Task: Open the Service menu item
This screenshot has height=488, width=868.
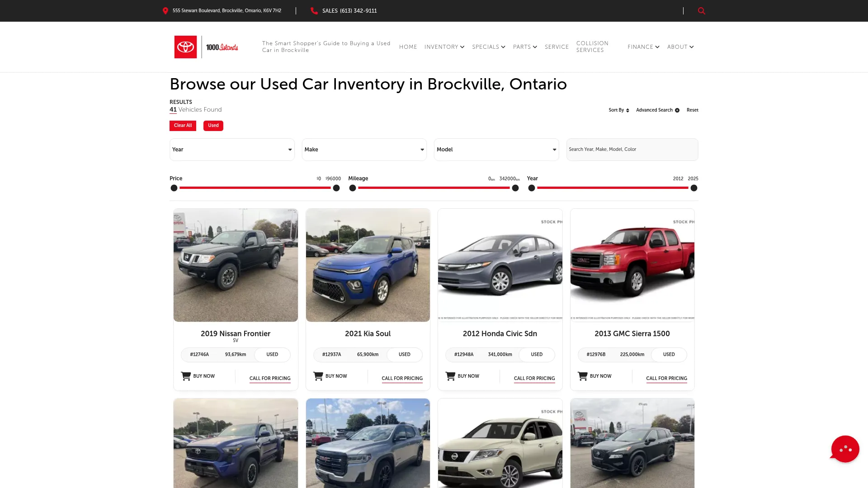Action: [557, 47]
